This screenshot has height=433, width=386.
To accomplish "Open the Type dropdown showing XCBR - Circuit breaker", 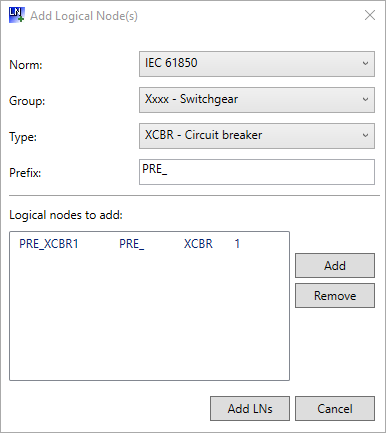I will [257, 136].
